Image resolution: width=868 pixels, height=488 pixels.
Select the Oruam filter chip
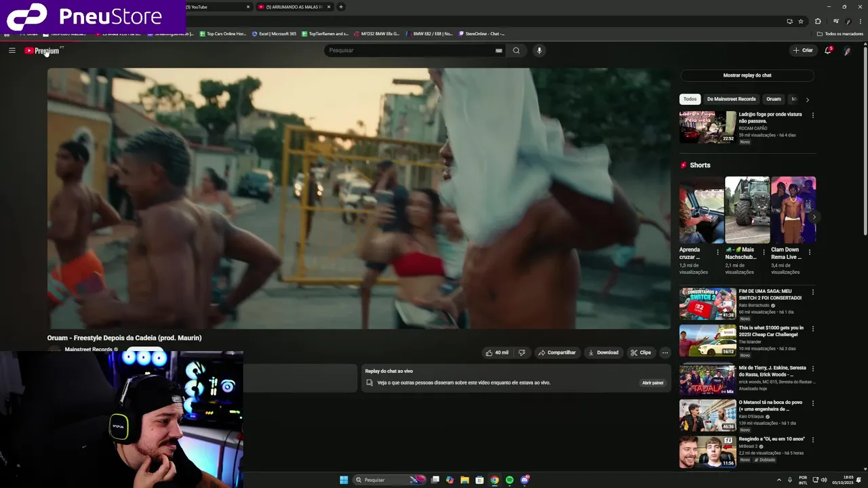pos(774,99)
